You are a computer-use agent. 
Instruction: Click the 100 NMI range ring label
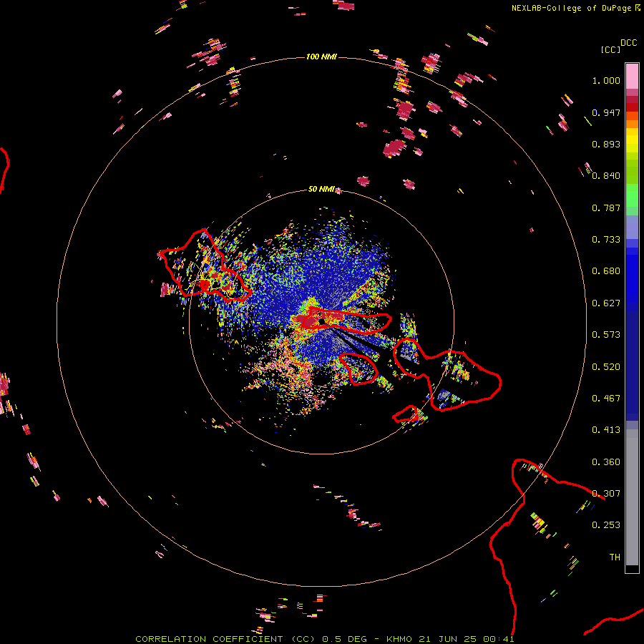321,57
